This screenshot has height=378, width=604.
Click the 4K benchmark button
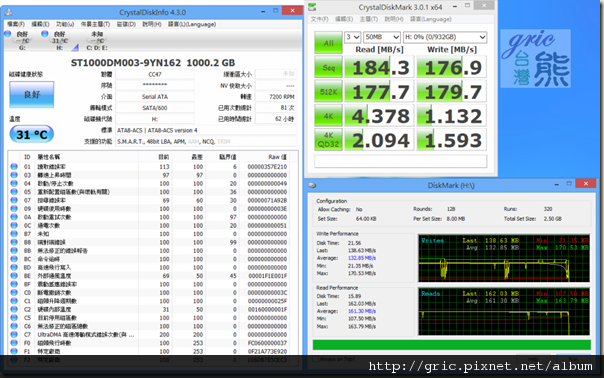[x=328, y=116]
